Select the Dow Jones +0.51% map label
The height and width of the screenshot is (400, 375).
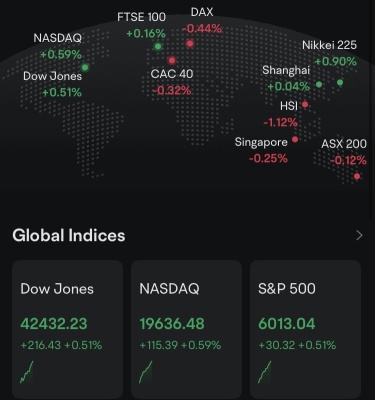[x=62, y=92]
